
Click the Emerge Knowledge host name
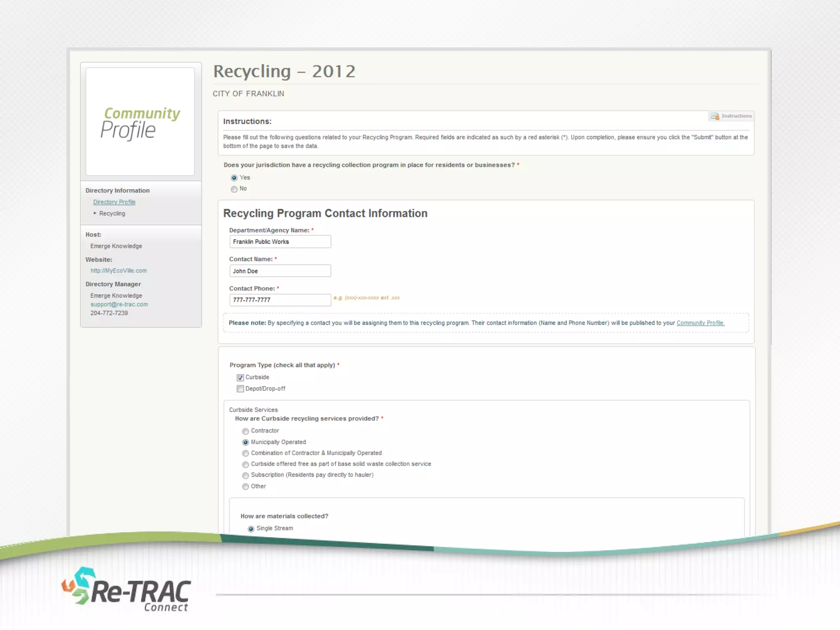click(x=116, y=246)
